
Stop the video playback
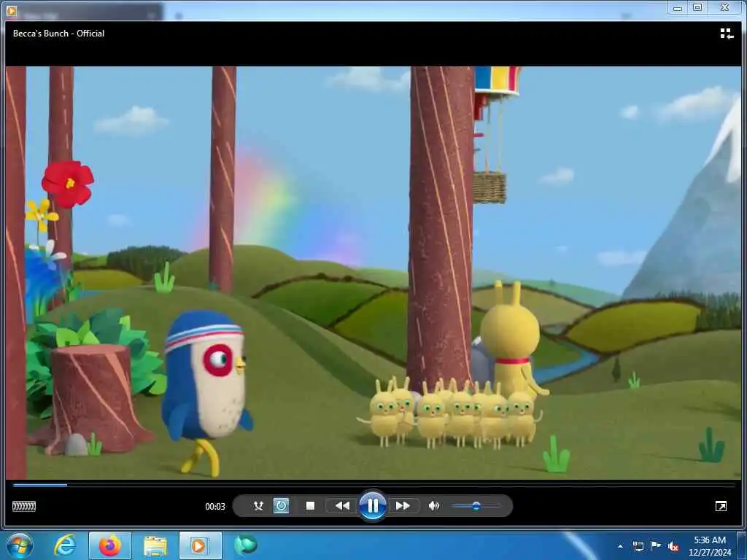click(310, 506)
